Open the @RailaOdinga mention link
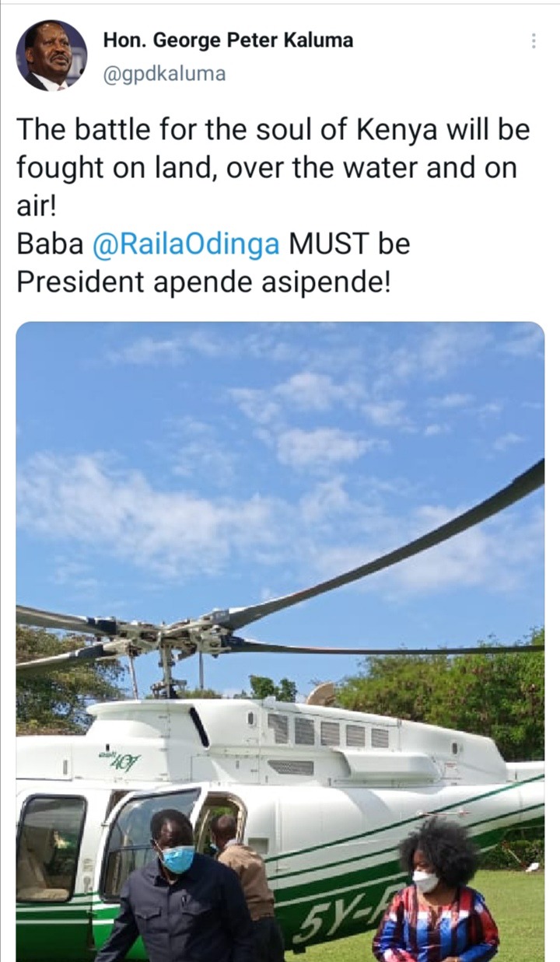This screenshot has width=560, height=962. (x=186, y=244)
